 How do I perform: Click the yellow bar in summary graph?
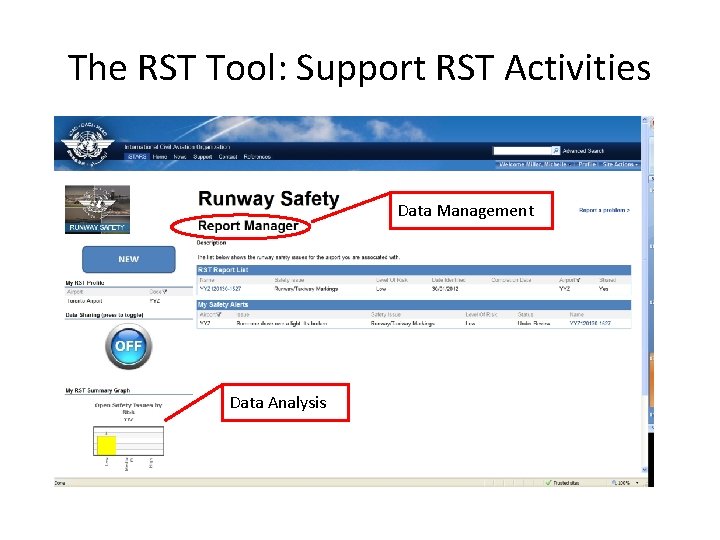[x=107, y=445]
